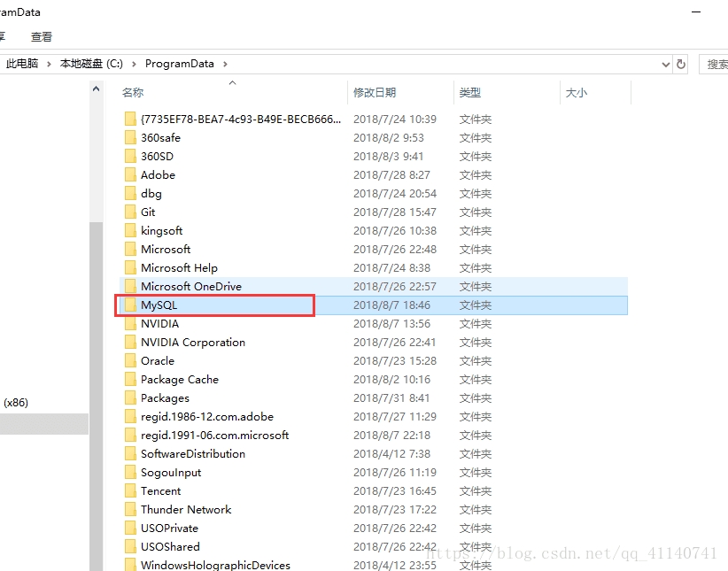Open the address bar history dropdown
The height and width of the screenshot is (571, 728).
(x=666, y=64)
